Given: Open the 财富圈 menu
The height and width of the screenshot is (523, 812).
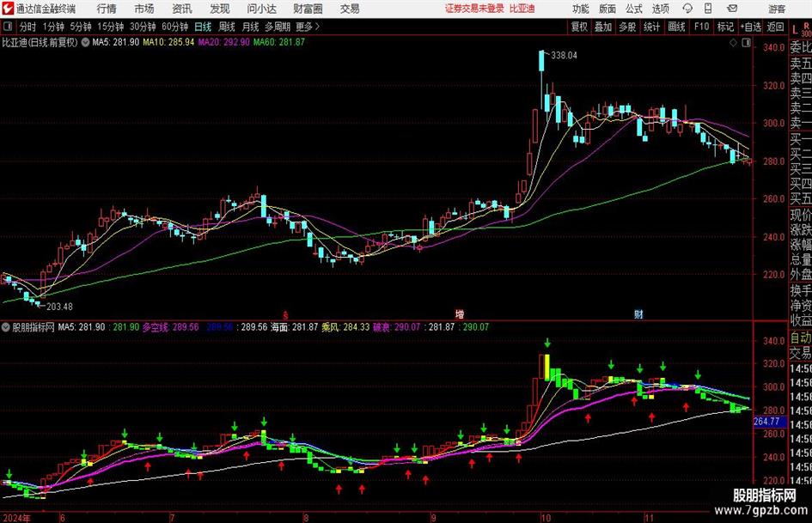Looking at the screenshot, I should coord(308,9).
